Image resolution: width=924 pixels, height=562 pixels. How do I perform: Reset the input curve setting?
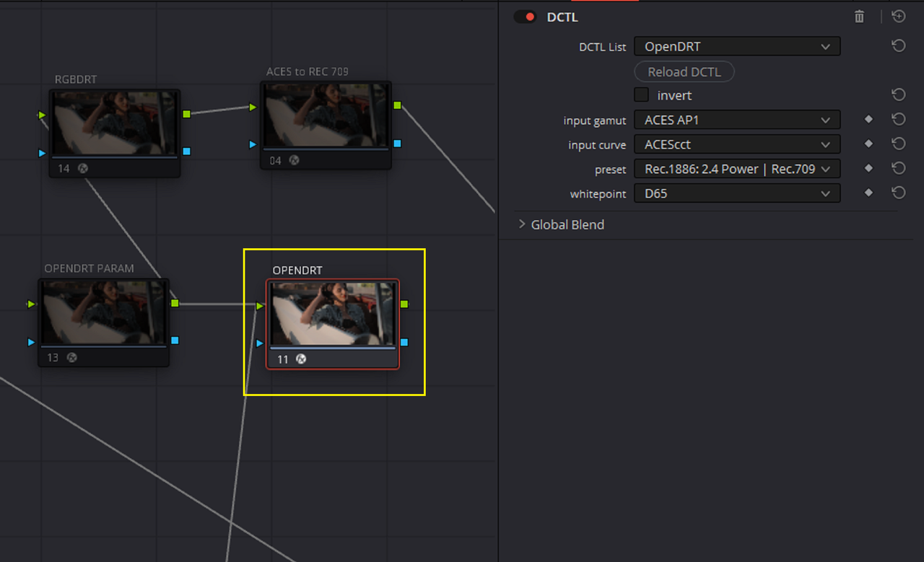coord(899,144)
